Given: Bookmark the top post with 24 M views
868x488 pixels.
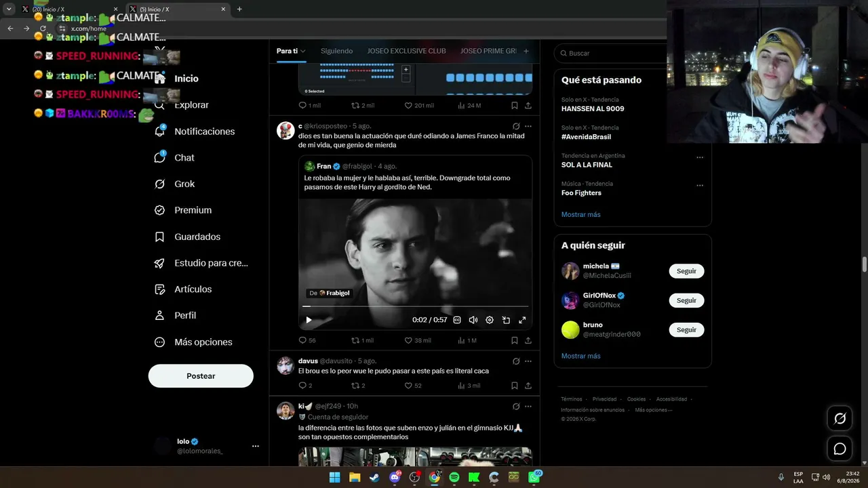Looking at the screenshot, I should coord(515,106).
